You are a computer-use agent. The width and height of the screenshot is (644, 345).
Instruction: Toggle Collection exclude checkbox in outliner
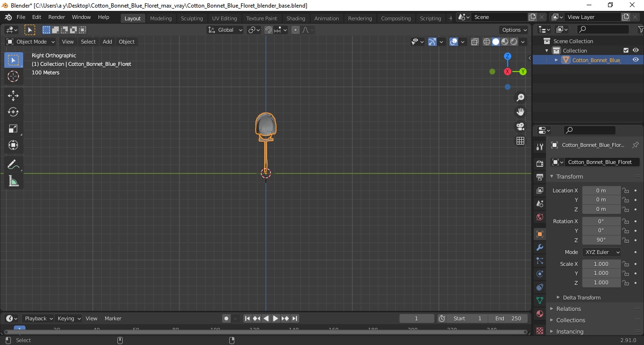click(626, 50)
